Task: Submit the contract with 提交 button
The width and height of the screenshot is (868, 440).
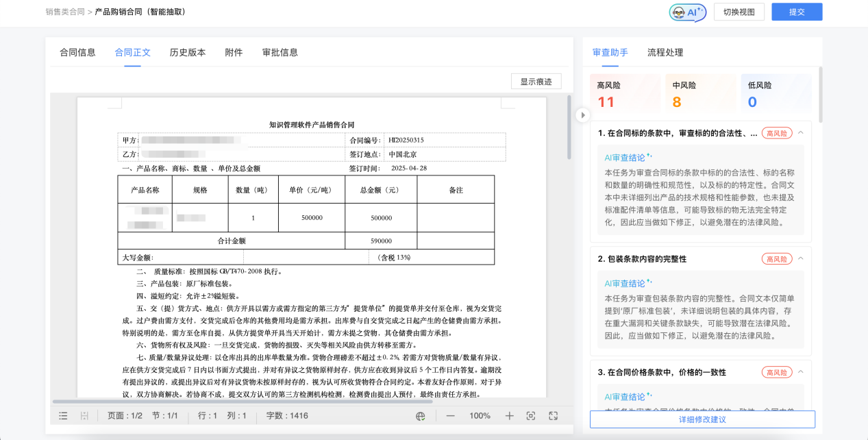Action: 797,12
